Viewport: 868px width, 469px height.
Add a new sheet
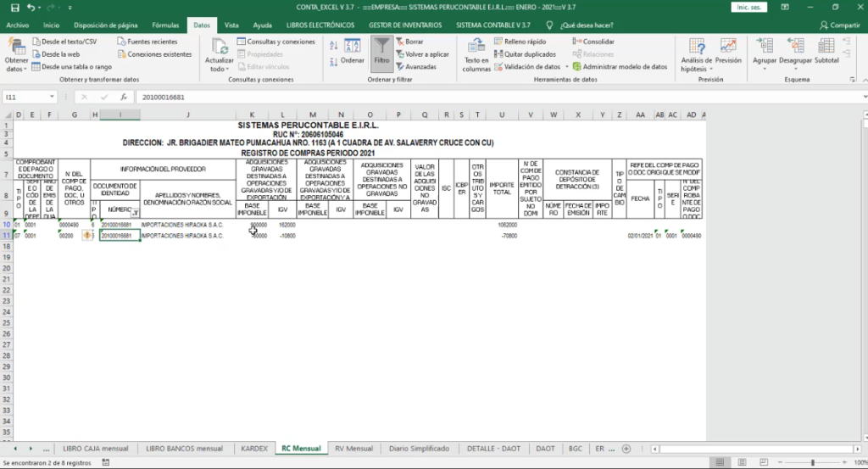[626, 449]
